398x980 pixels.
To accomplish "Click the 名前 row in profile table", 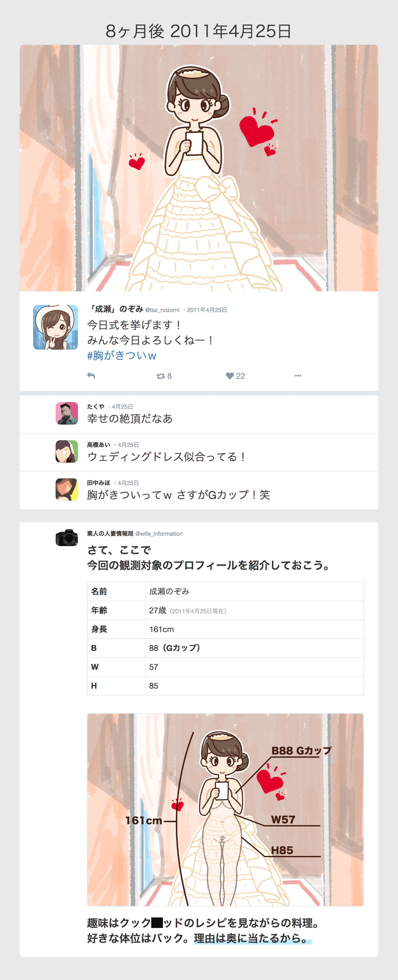I will point(225,591).
